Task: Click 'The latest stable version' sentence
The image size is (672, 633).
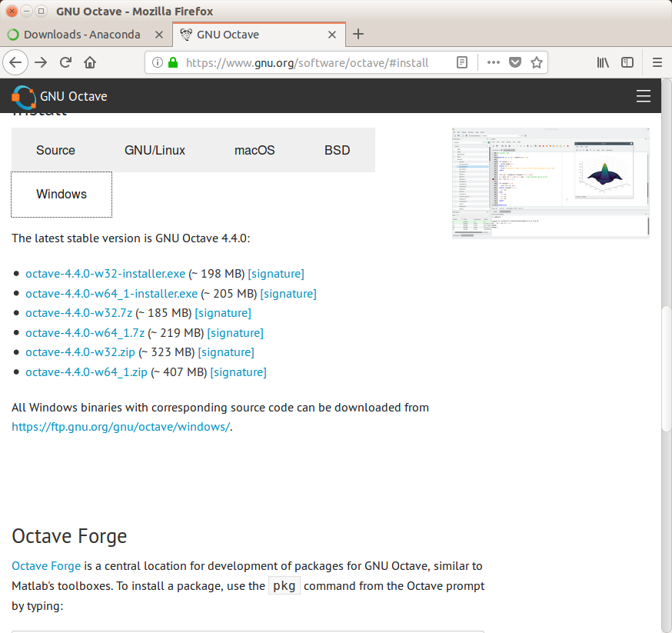Action: [131, 238]
